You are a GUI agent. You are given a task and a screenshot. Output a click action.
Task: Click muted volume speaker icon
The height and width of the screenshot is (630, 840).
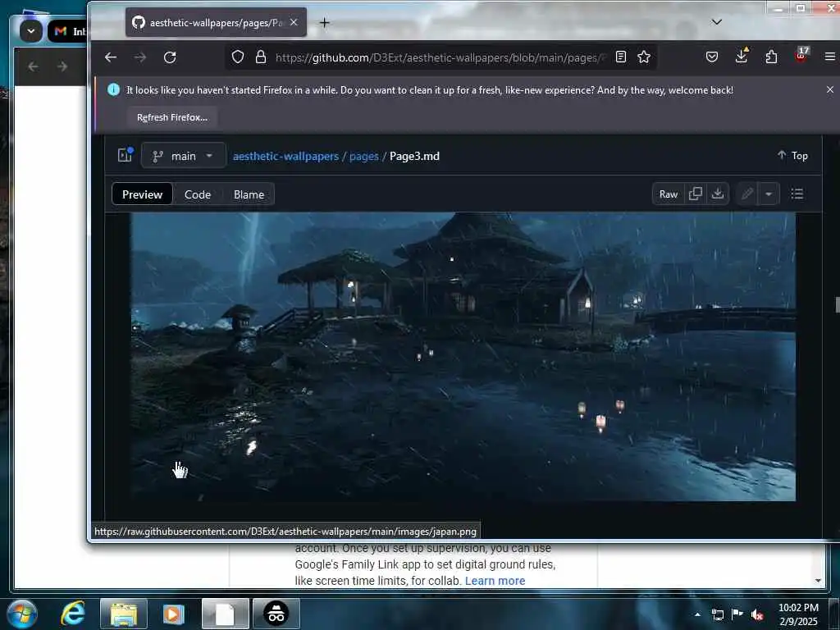757,614
